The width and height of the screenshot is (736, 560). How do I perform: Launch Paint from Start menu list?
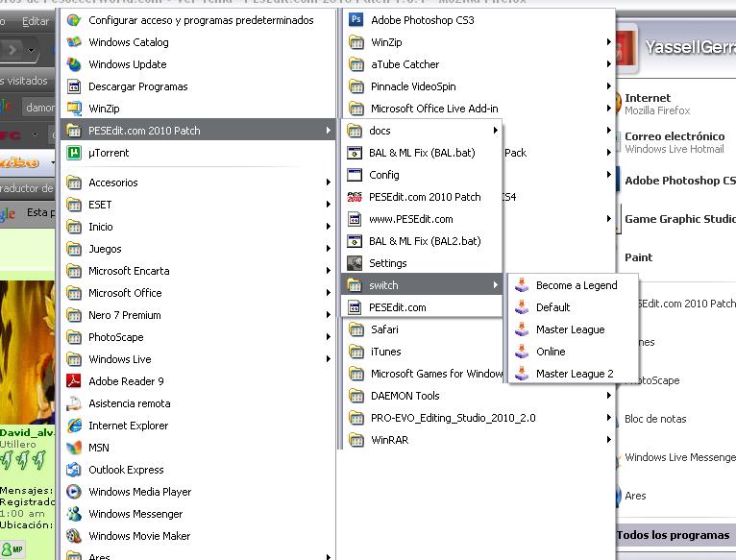[675, 257]
